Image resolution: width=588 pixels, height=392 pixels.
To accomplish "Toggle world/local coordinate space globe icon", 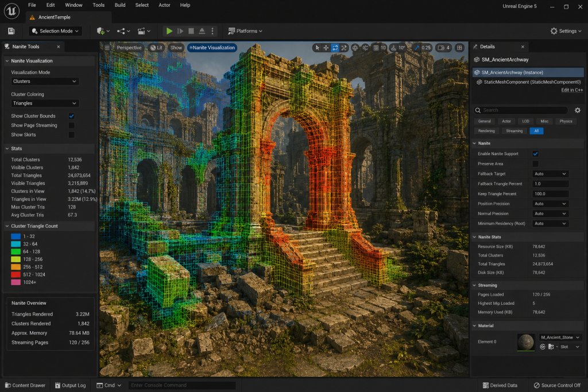I will 355,48.
